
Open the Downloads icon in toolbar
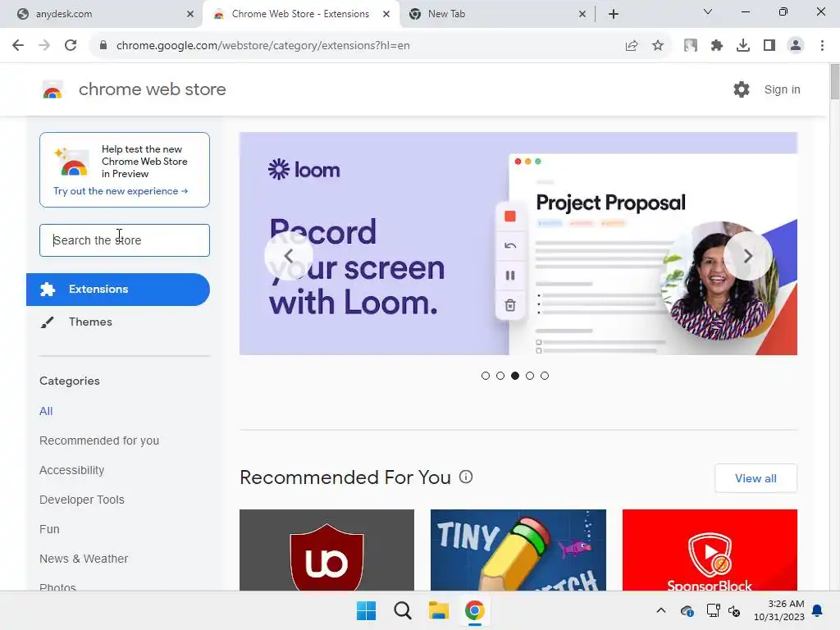[x=743, y=46]
